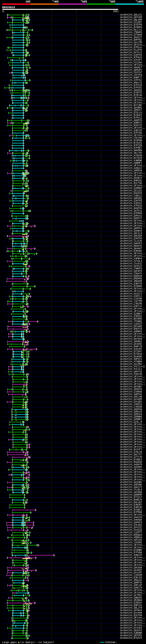Click the UniRef100_P21260 entry
The image size is (146, 644).
tap(131, 63)
